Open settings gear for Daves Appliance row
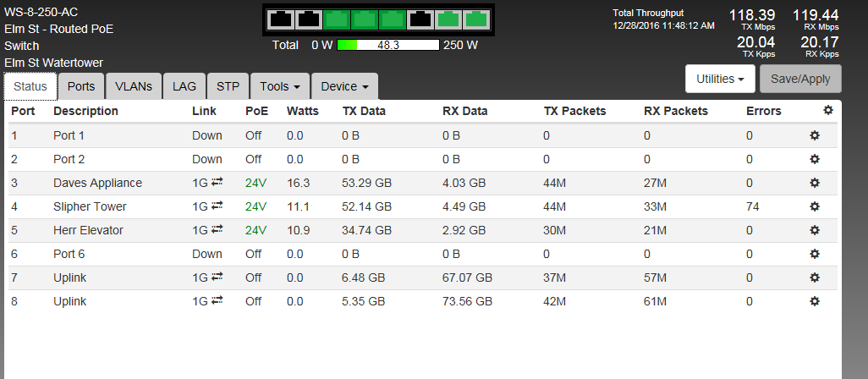The width and height of the screenshot is (868, 379). pos(815,183)
